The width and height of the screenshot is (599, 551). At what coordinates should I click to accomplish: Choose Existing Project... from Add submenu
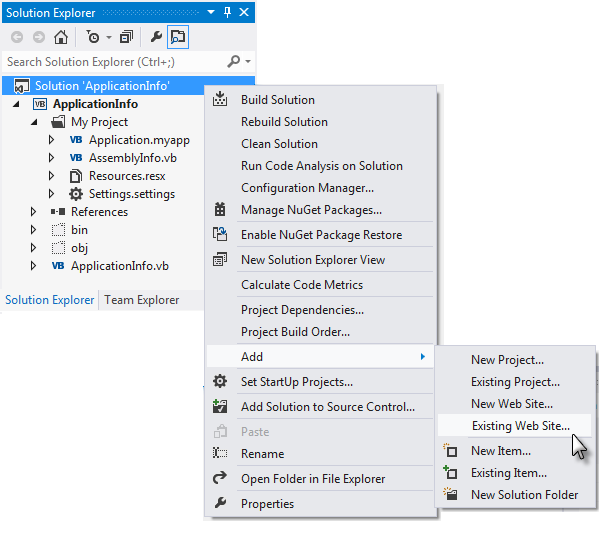515,382
